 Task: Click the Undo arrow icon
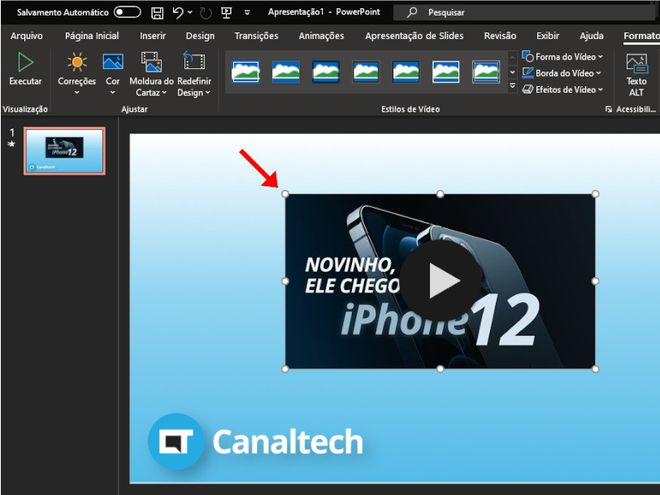coord(178,13)
